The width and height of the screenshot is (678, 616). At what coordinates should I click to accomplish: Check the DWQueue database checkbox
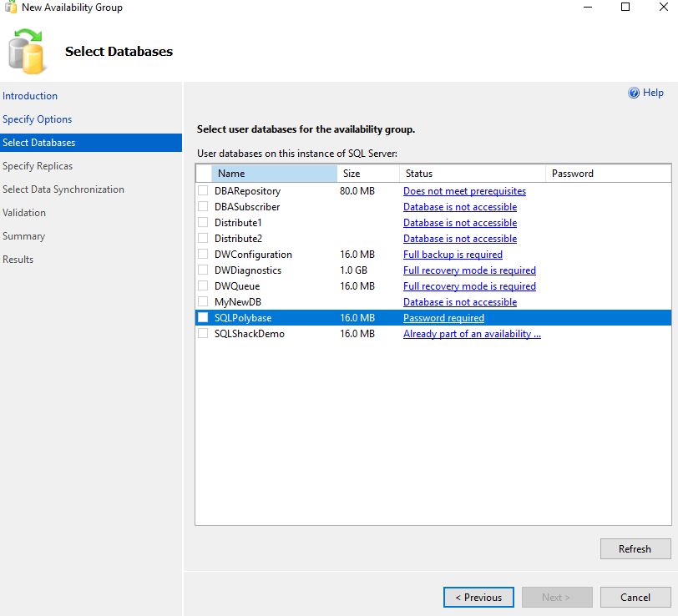click(x=201, y=285)
